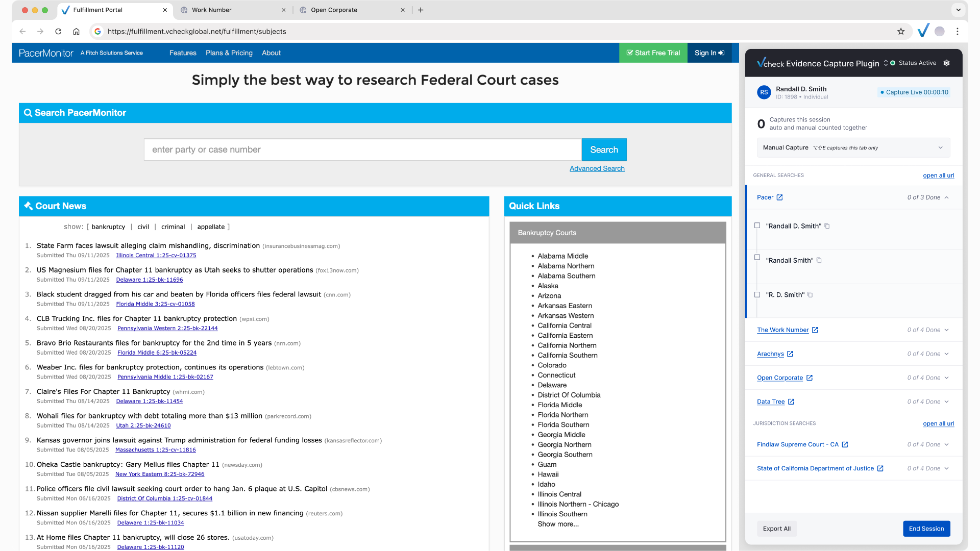
Task: Expand The Work Number searches
Action: coord(946,330)
